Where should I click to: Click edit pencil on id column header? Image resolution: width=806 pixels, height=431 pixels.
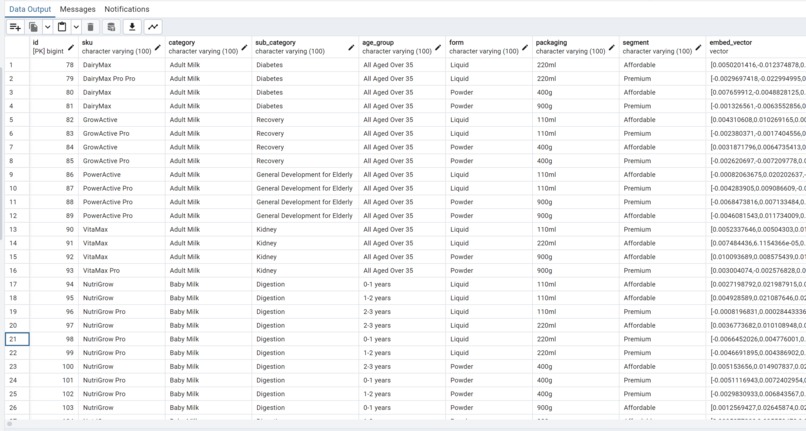71,47
